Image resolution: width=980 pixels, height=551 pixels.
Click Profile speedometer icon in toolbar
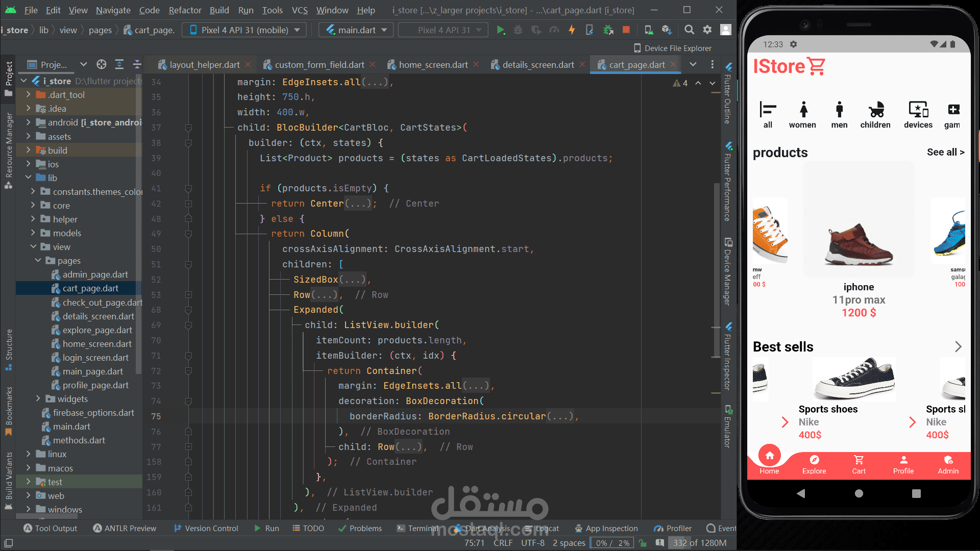coord(554,30)
